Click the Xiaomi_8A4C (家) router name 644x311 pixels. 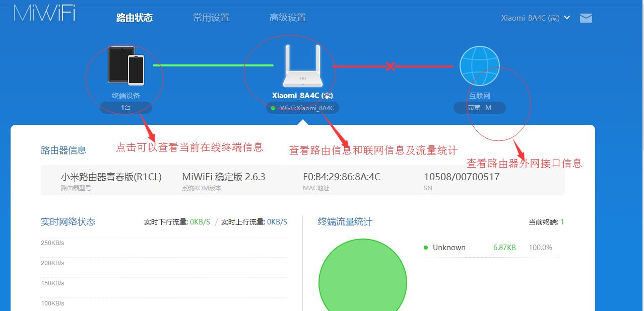point(302,95)
